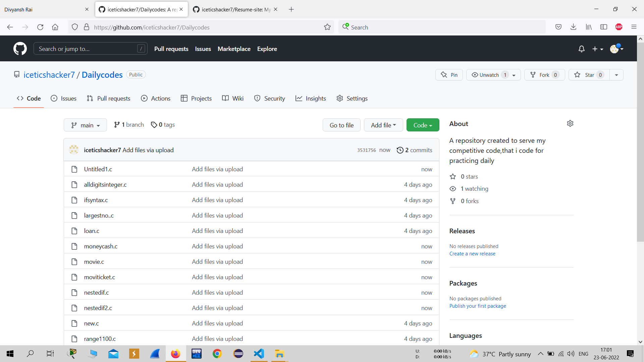The width and height of the screenshot is (644, 362).
Task: Open File Explorer from the taskbar
Action: pyautogui.click(x=279, y=354)
